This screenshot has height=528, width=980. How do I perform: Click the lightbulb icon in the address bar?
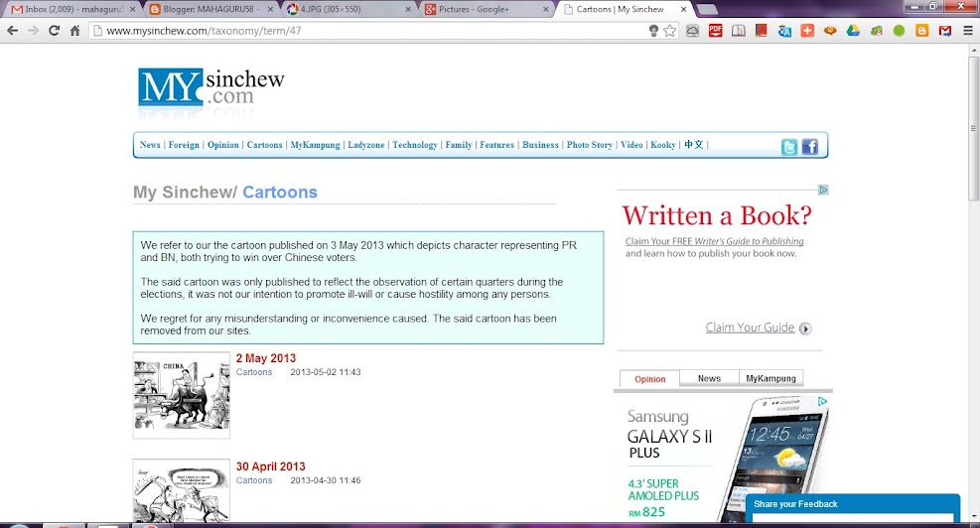pyautogui.click(x=653, y=31)
